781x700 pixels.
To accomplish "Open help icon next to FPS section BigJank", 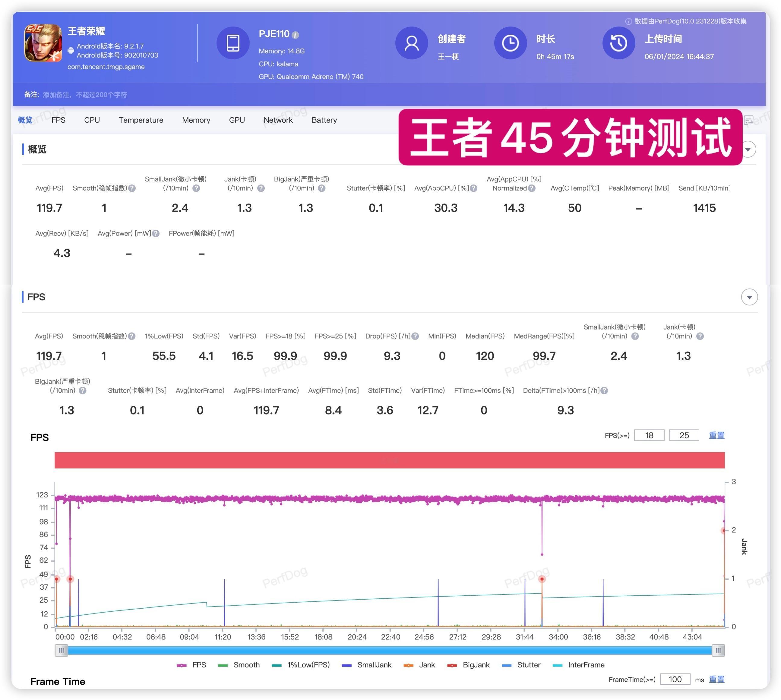I will tap(83, 391).
